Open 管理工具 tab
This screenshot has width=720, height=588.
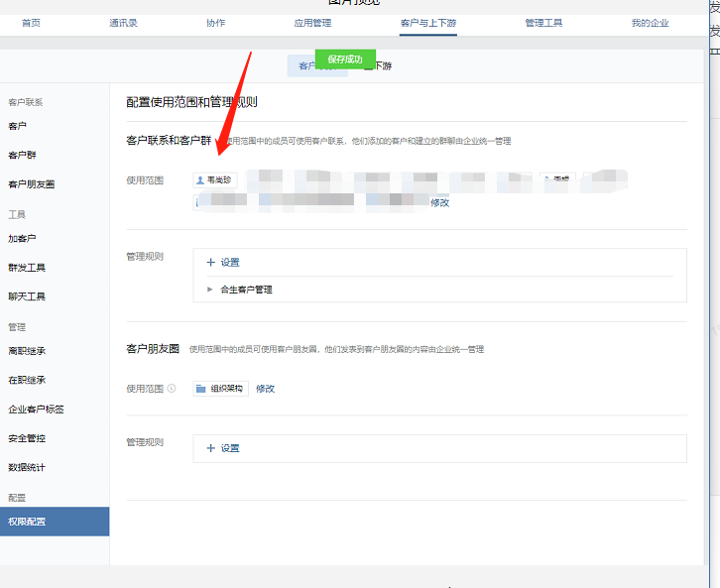543,23
